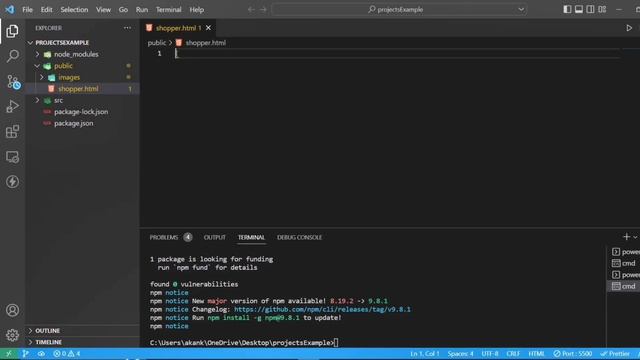Select the shopper.html editor tab

tap(178, 28)
